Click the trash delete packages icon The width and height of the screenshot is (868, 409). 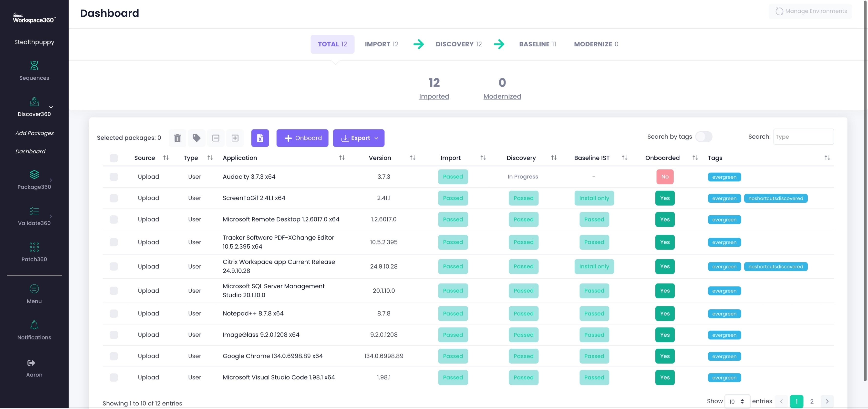177,138
